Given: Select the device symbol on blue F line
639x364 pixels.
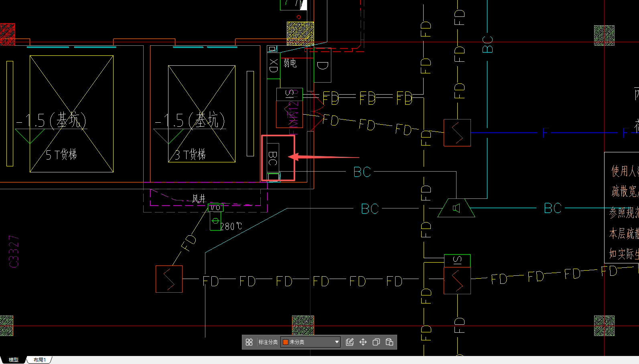Looking at the screenshot, I should 457,133.
